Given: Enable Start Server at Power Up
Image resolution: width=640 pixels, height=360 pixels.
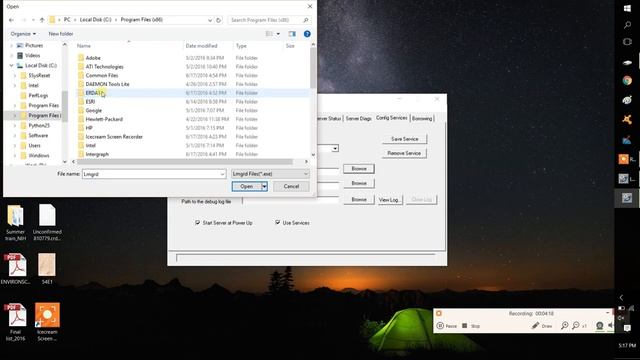Looking at the screenshot, I should [198, 223].
